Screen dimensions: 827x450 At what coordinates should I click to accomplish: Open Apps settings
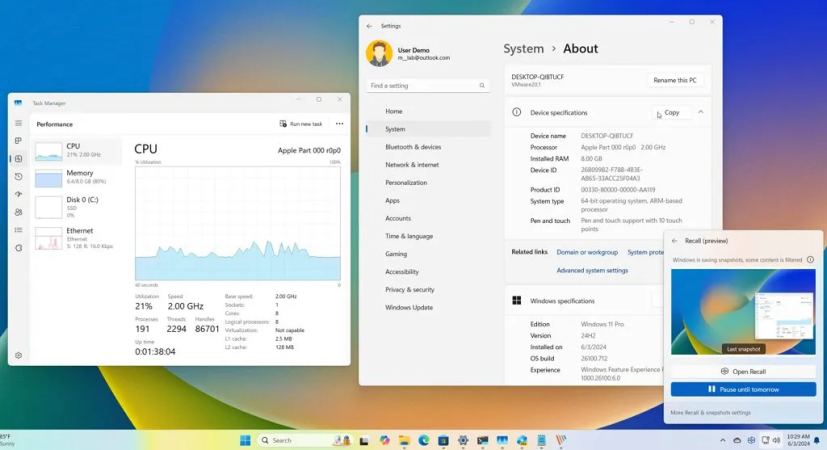pos(427,200)
